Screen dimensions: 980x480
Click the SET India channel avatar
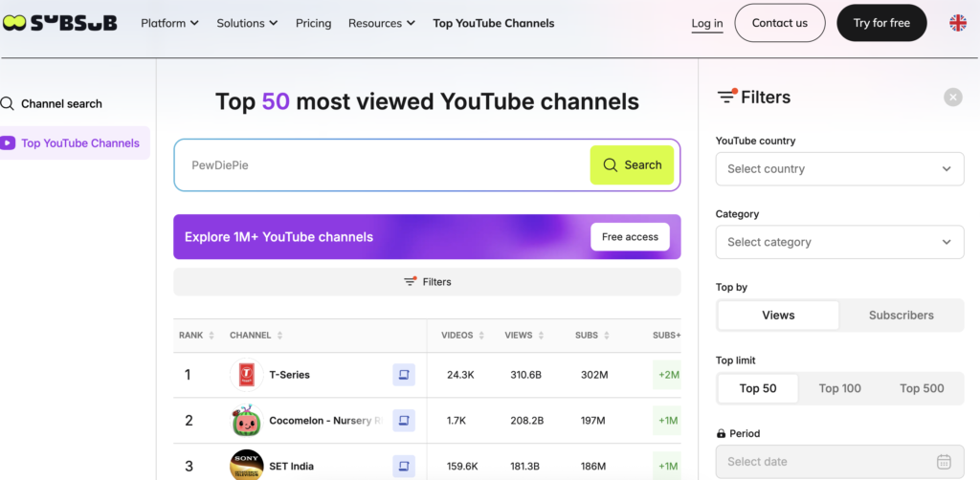[246, 466]
